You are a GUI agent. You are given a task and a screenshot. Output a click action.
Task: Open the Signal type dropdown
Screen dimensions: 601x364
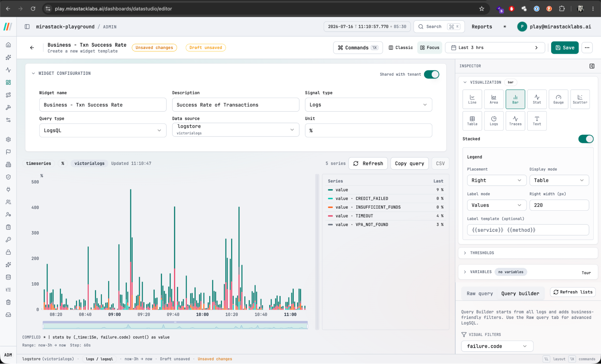click(368, 105)
